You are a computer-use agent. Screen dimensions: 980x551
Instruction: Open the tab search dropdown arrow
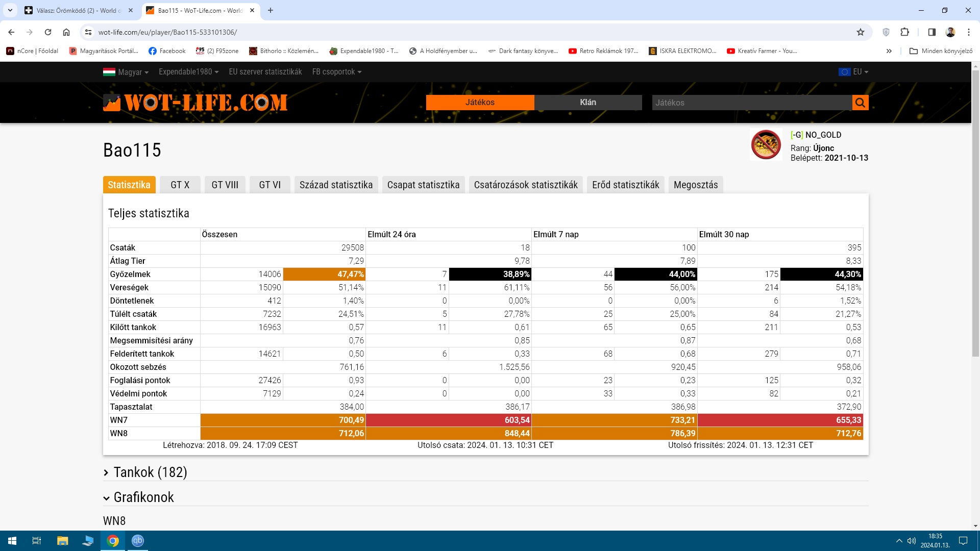point(10,10)
